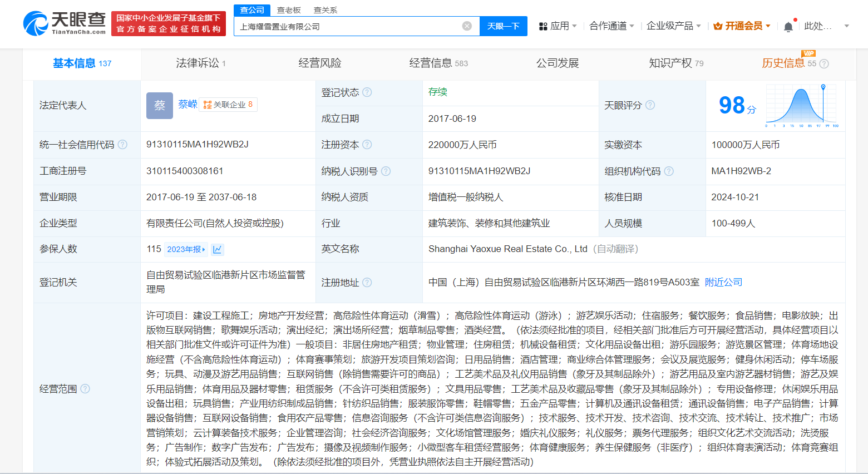This screenshot has height=474, width=868.
Task: Clear the search box with the X icon
Action: coord(466,26)
